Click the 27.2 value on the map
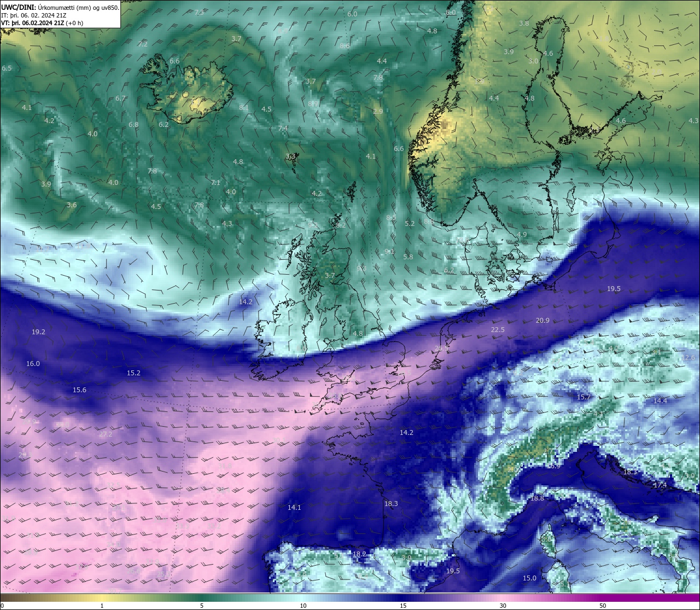The height and width of the screenshot is (610, 700). [106, 434]
